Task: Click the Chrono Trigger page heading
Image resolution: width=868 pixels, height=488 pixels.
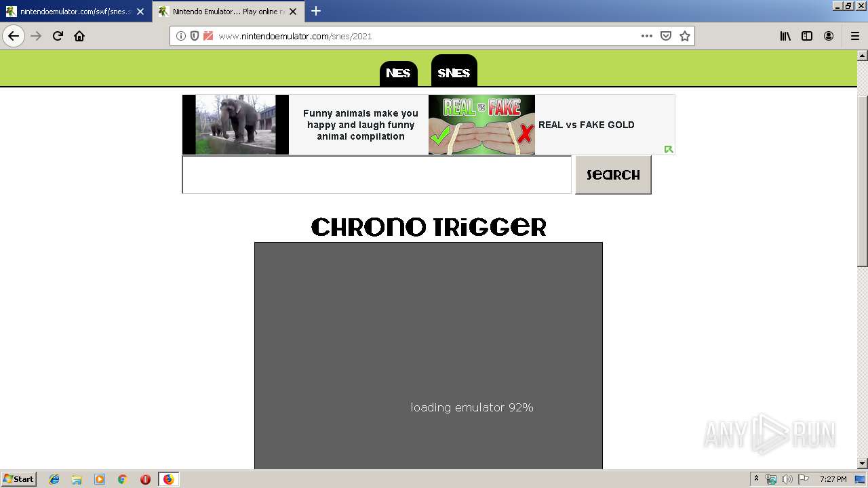Action: pos(429,227)
